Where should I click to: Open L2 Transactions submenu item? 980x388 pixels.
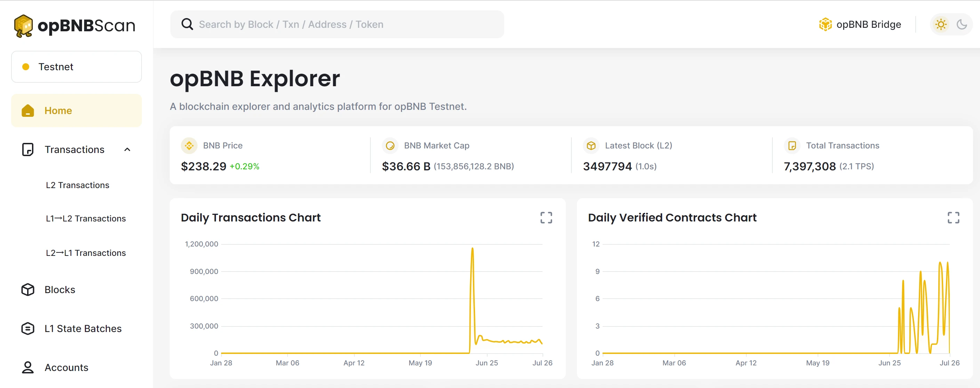[78, 185]
